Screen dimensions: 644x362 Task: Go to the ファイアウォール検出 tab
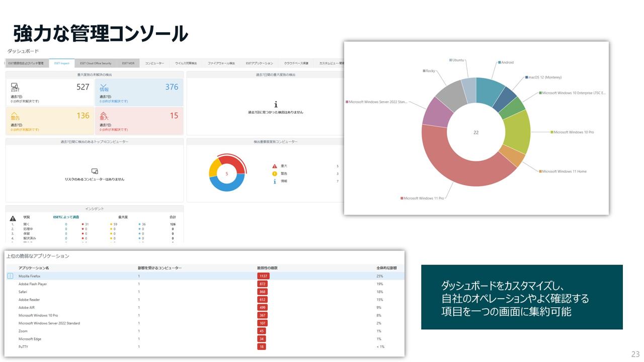click(x=221, y=63)
